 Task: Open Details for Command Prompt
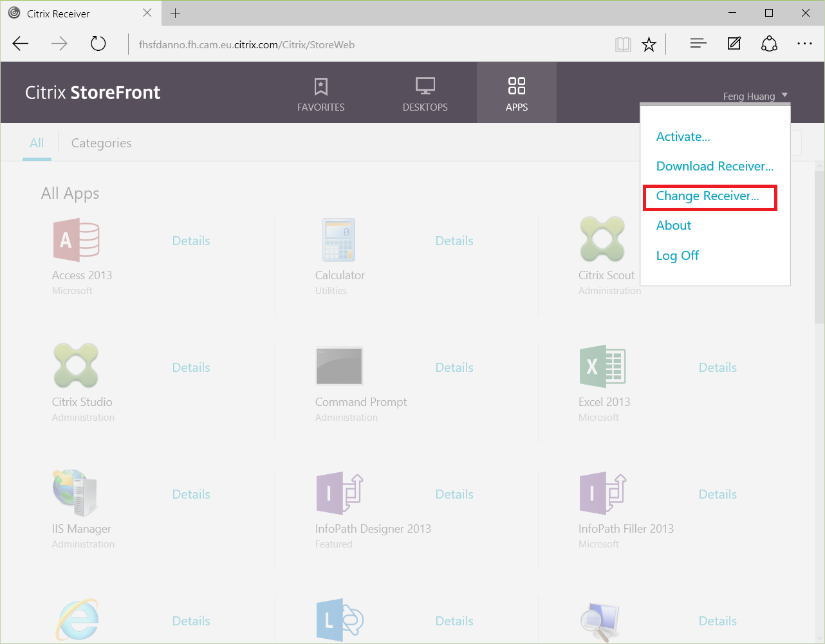point(454,367)
